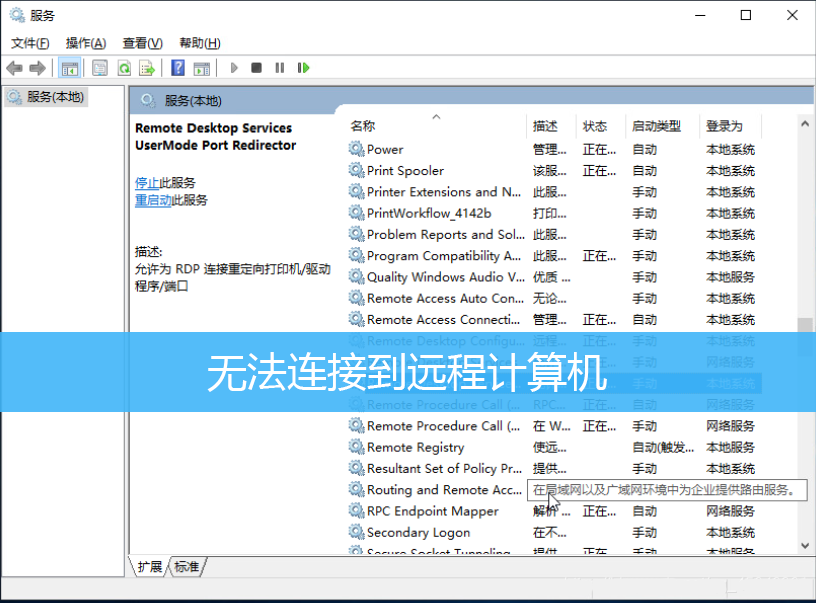Viewport: 816px width, 603px height.
Task: Sort by the 名称 column header
Action: pos(363,126)
